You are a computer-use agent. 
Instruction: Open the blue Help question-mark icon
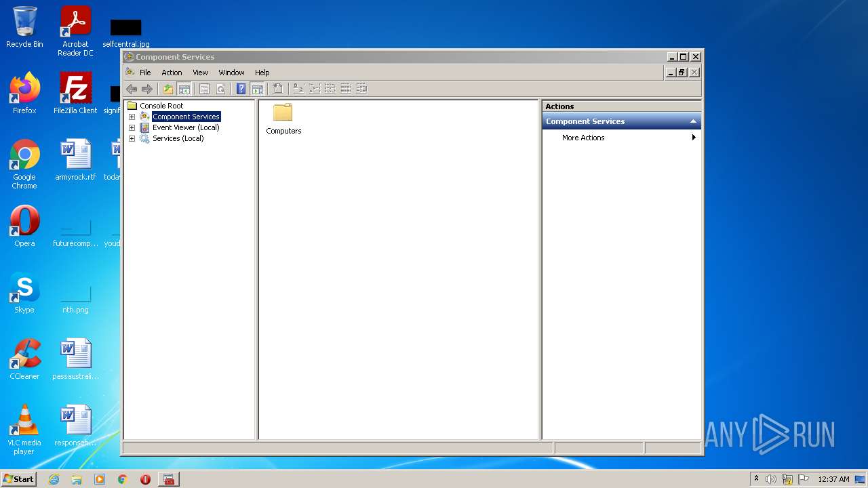pos(241,89)
